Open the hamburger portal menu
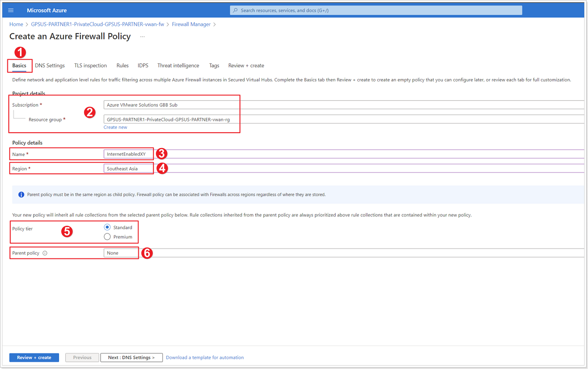Viewport: 588px width, 369px height. tap(11, 10)
